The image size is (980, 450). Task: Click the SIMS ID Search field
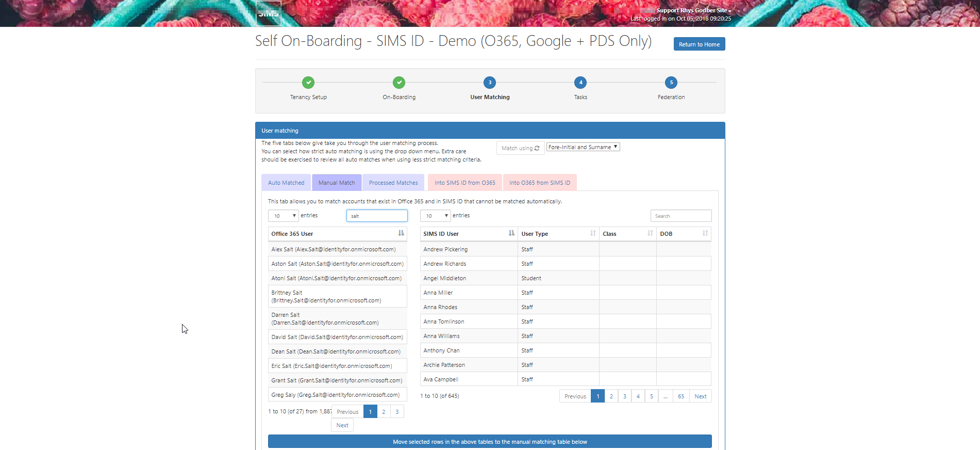pos(681,216)
